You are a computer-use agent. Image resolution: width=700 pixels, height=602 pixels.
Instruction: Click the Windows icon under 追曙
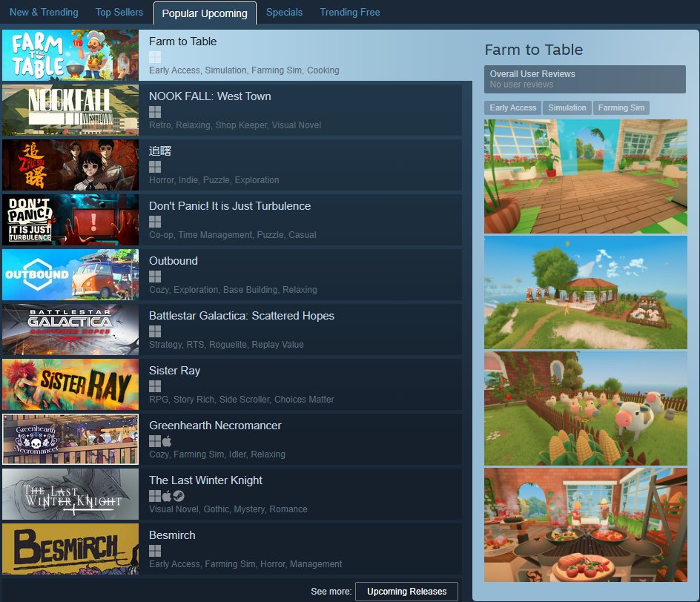155,167
